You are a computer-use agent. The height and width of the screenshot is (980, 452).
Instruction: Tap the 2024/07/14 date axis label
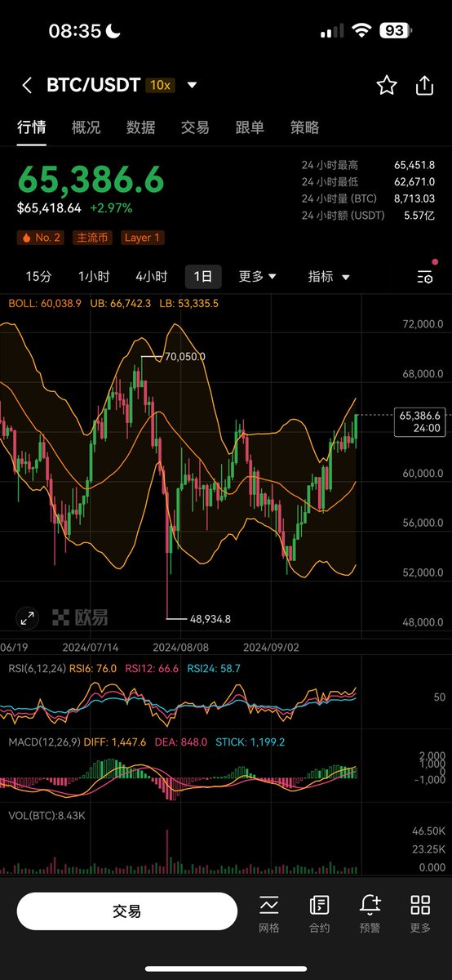coord(90,646)
